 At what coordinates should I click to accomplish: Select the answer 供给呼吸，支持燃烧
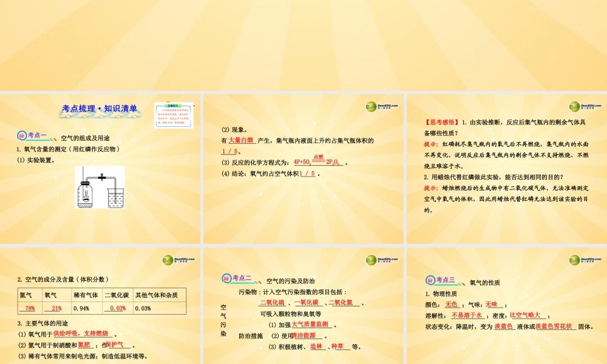pyautogui.click(x=81, y=334)
